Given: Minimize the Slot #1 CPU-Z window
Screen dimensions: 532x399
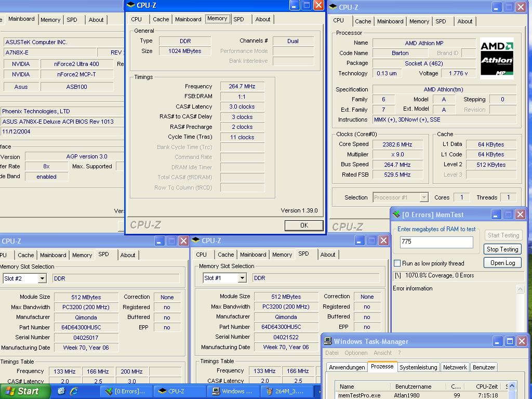Looking at the screenshot, I should click(x=360, y=241).
